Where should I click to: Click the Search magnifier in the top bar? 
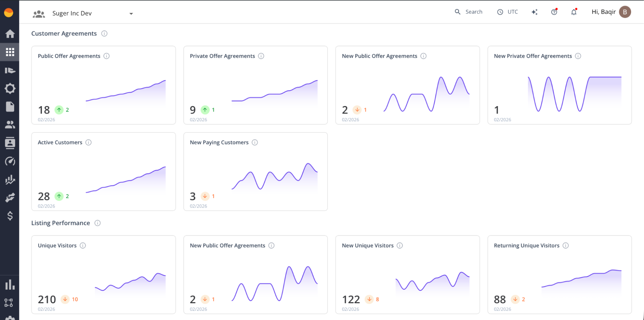click(x=457, y=12)
